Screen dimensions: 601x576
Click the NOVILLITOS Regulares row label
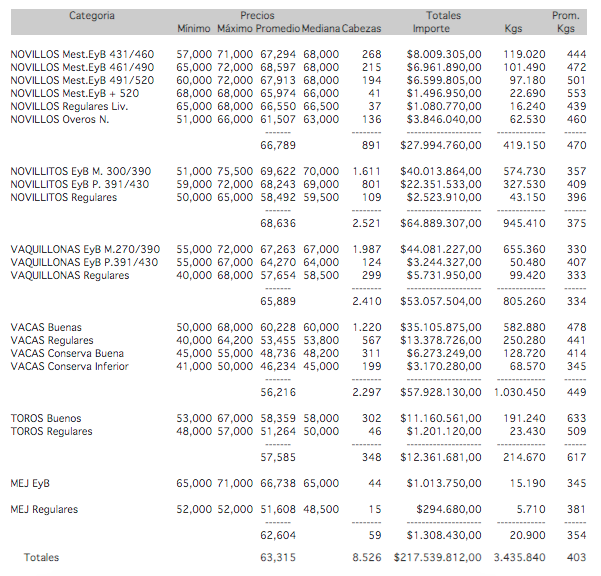63,198
